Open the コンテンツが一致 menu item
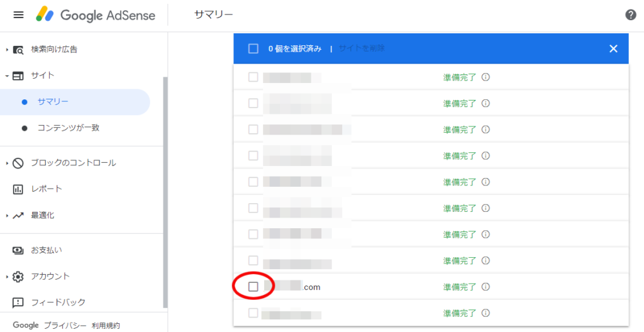The image size is (644, 332). [x=68, y=128]
